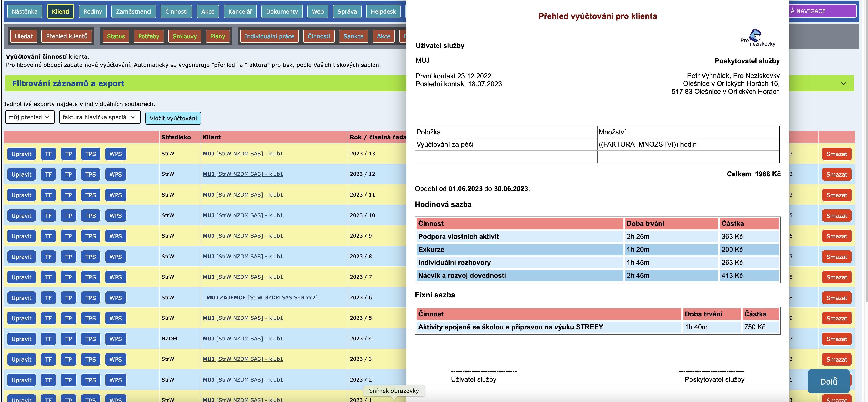Click TF button for record 2023 / 12
868x402 pixels.
(x=48, y=175)
